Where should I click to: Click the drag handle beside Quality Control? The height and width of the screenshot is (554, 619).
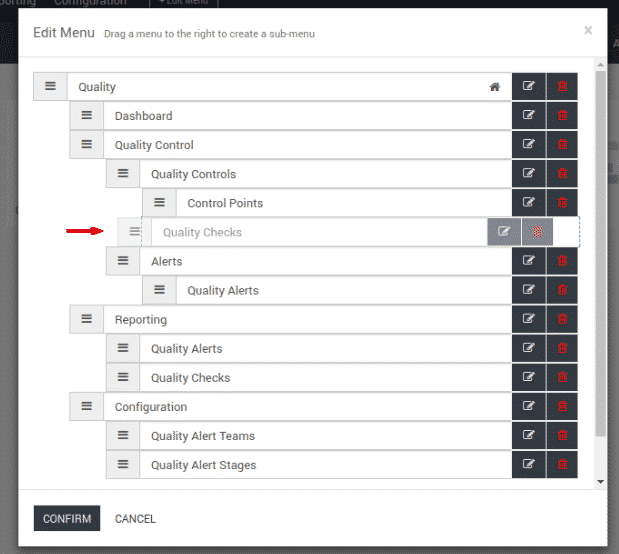pos(86,145)
